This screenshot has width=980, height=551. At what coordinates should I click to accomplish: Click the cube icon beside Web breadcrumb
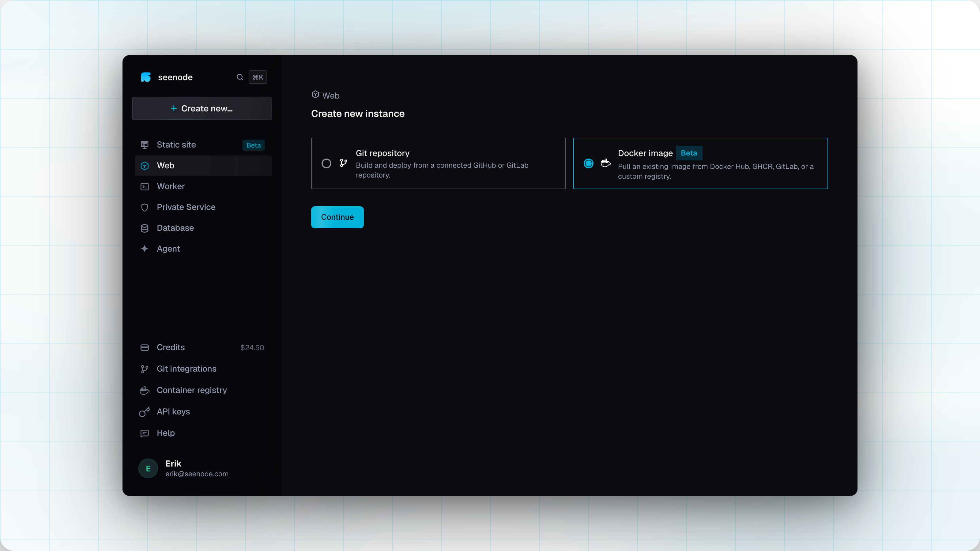315,94
